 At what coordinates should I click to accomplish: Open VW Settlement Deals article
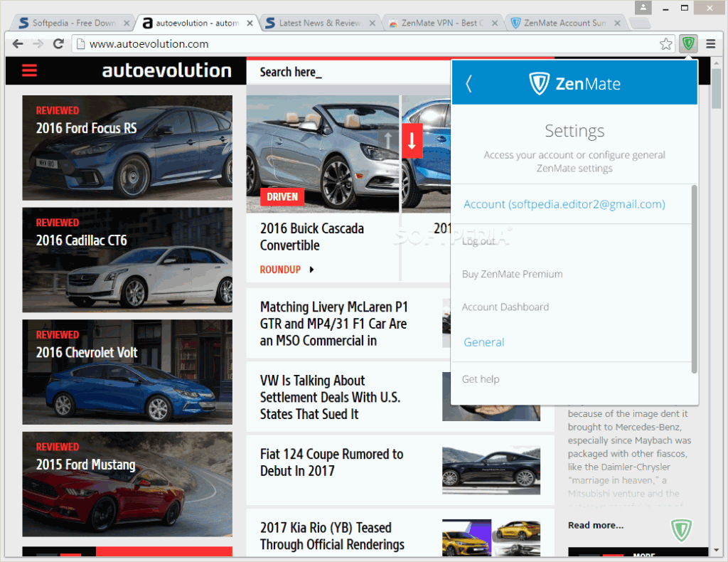330,397
